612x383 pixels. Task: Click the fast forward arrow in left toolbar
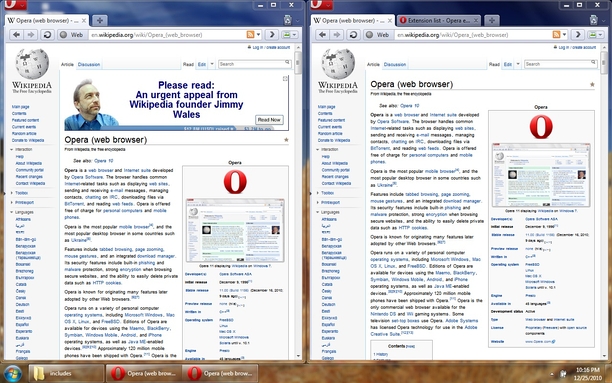click(272, 35)
